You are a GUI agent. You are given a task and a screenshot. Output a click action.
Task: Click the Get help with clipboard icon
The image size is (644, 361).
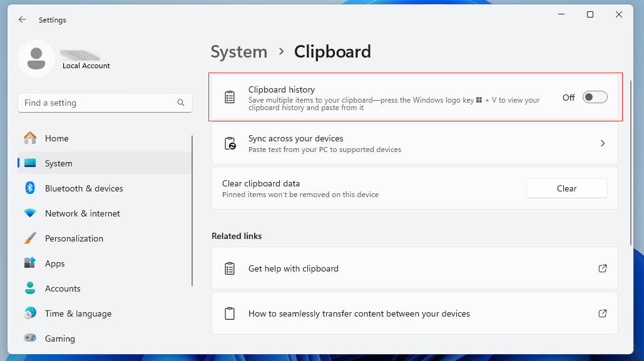[230, 268]
